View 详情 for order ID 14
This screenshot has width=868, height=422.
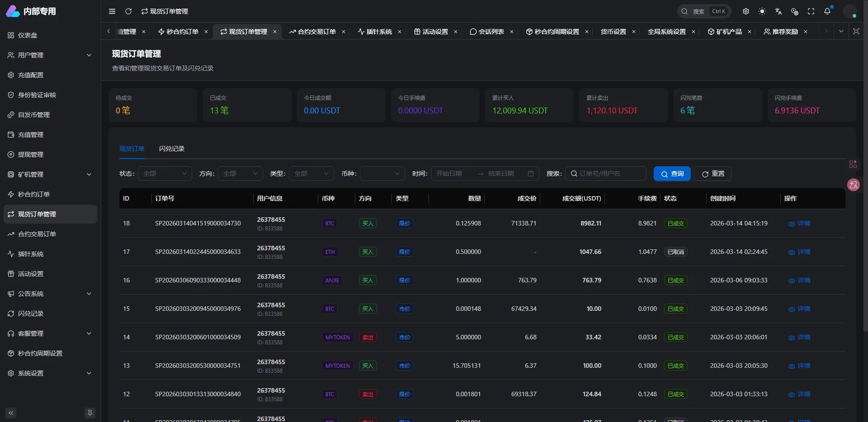[x=799, y=338]
